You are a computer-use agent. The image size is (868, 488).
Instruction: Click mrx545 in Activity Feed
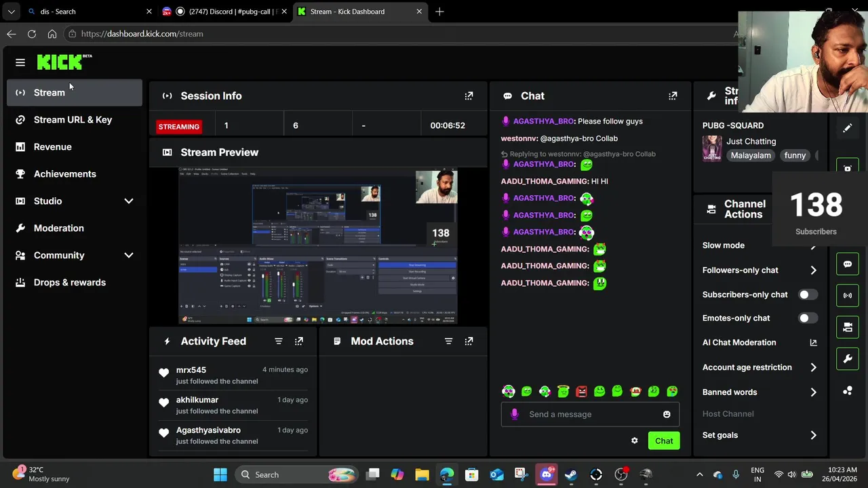point(191,370)
